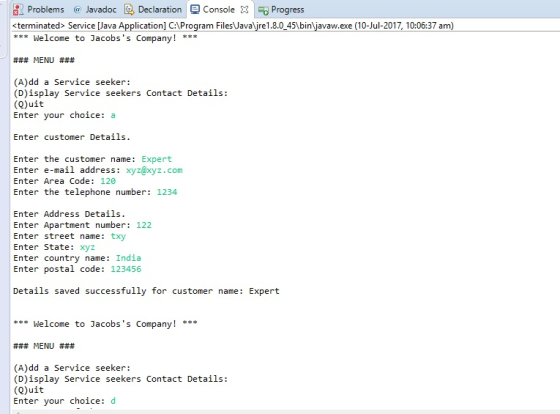Click the State value 'xyz'
The width and height of the screenshot is (560, 414).
88,247
